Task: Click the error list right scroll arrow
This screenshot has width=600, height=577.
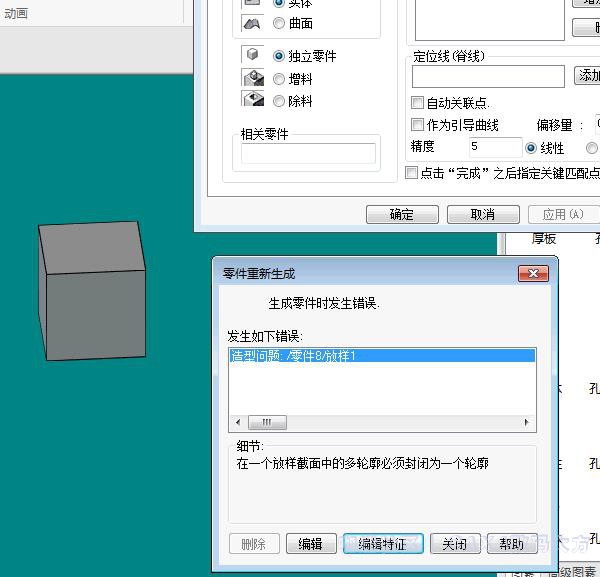Action: coord(527,422)
